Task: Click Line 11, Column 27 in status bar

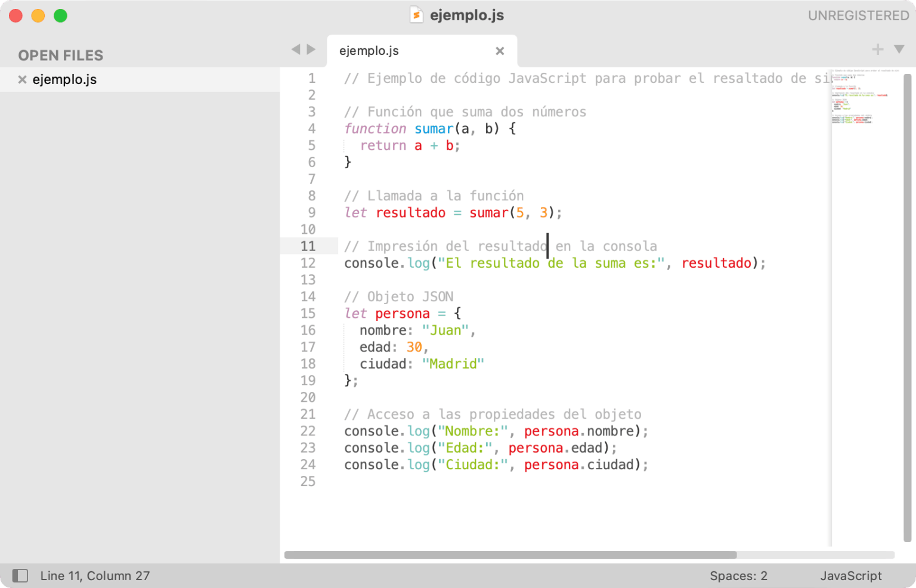Action: (x=95, y=575)
